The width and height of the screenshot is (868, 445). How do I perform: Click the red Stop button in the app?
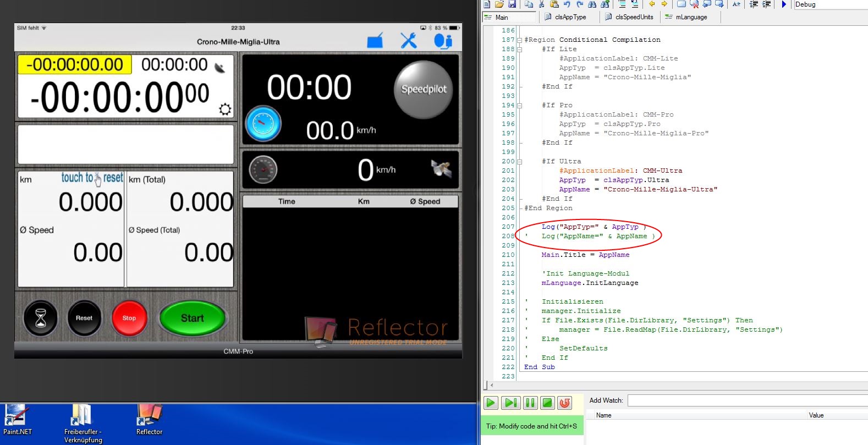(129, 318)
